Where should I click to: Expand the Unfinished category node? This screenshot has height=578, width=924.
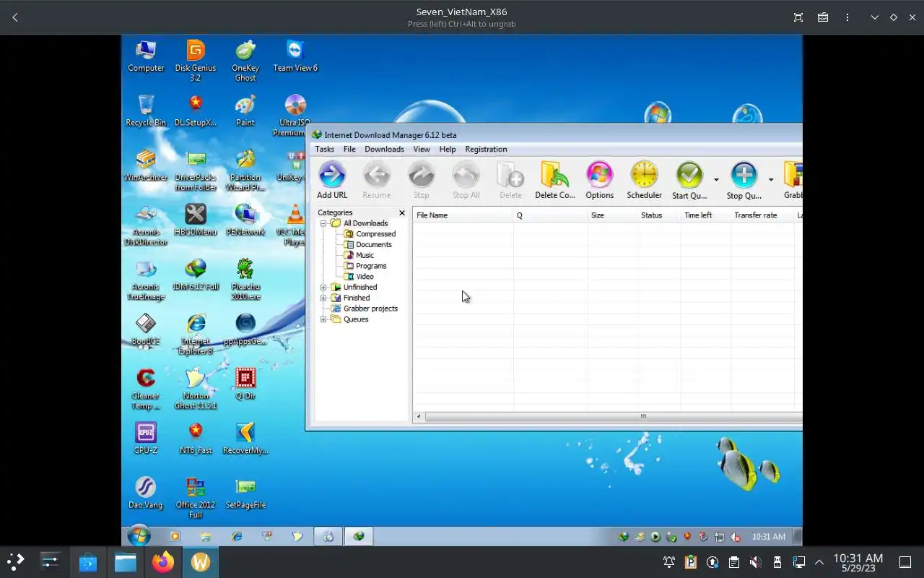click(323, 287)
